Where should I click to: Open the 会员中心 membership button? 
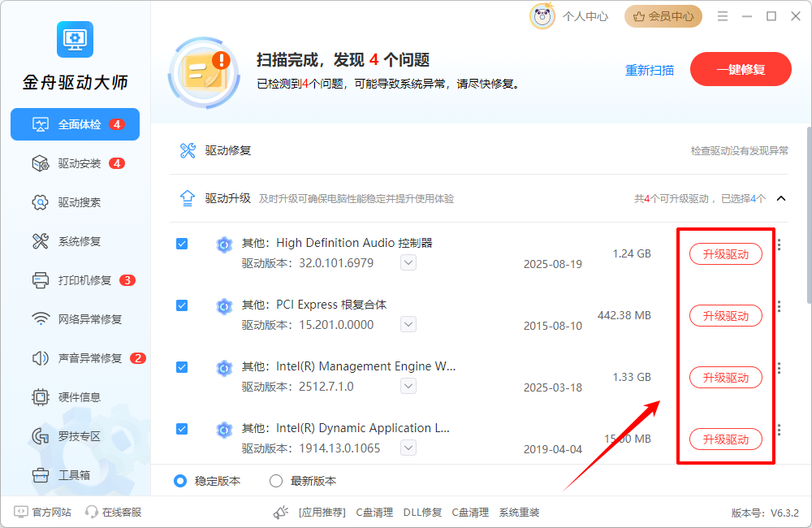click(x=663, y=16)
